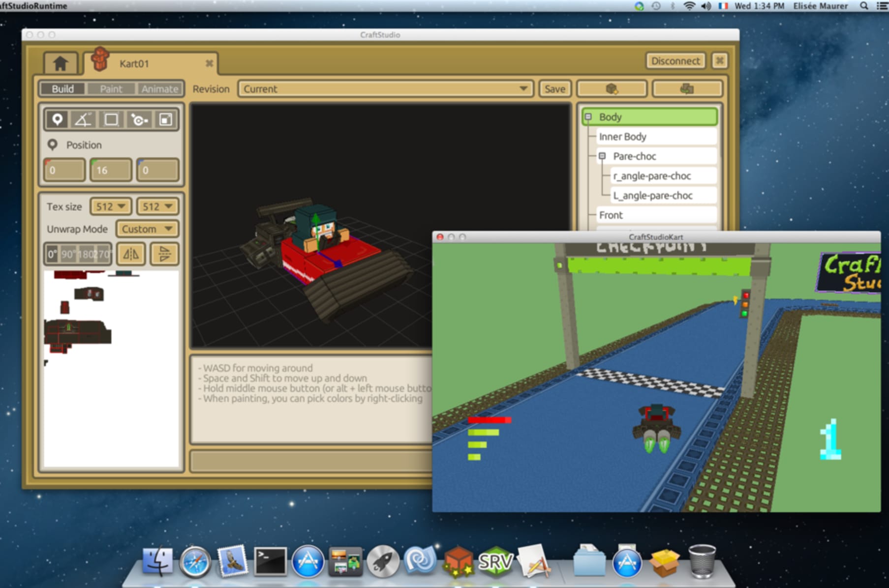Image resolution: width=889 pixels, height=588 pixels.
Task: Select the r_angle-pare-choc block
Action: click(663, 176)
